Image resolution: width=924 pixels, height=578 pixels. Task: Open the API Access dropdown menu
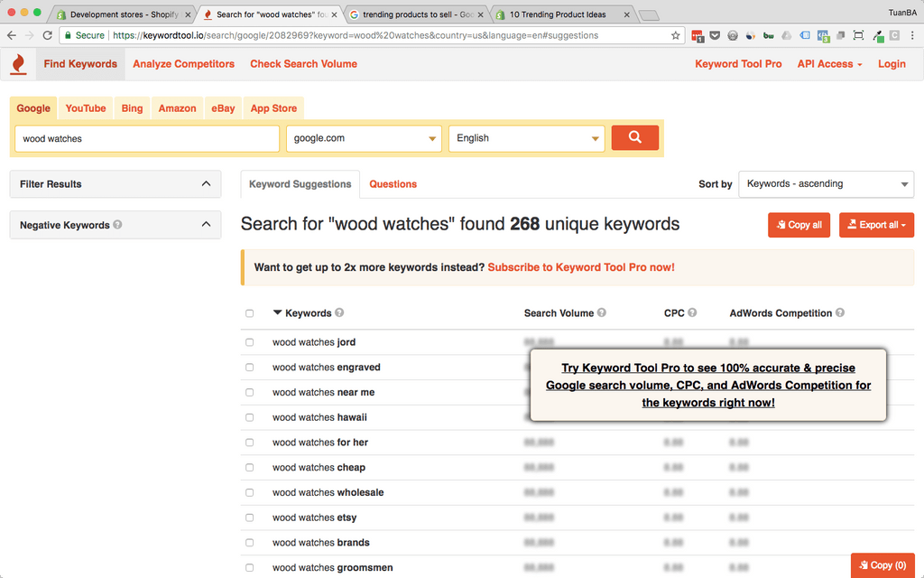[x=830, y=64]
